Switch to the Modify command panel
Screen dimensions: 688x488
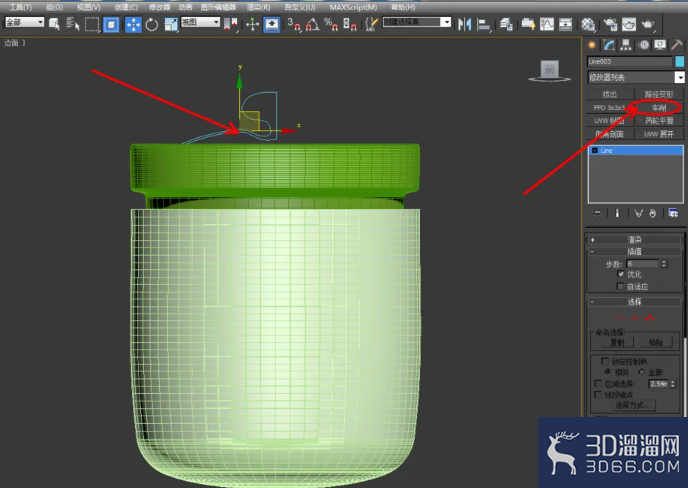(x=609, y=45)
